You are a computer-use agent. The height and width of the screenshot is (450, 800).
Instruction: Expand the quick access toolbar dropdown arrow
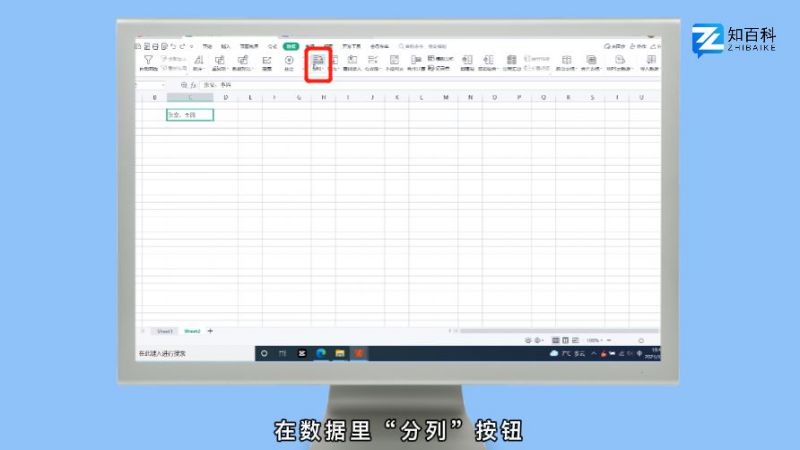[x=190, y=47]
